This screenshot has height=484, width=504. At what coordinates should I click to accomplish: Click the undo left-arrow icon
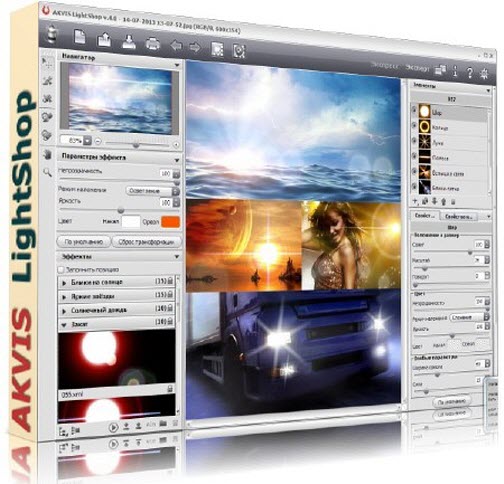pos(176,46)
